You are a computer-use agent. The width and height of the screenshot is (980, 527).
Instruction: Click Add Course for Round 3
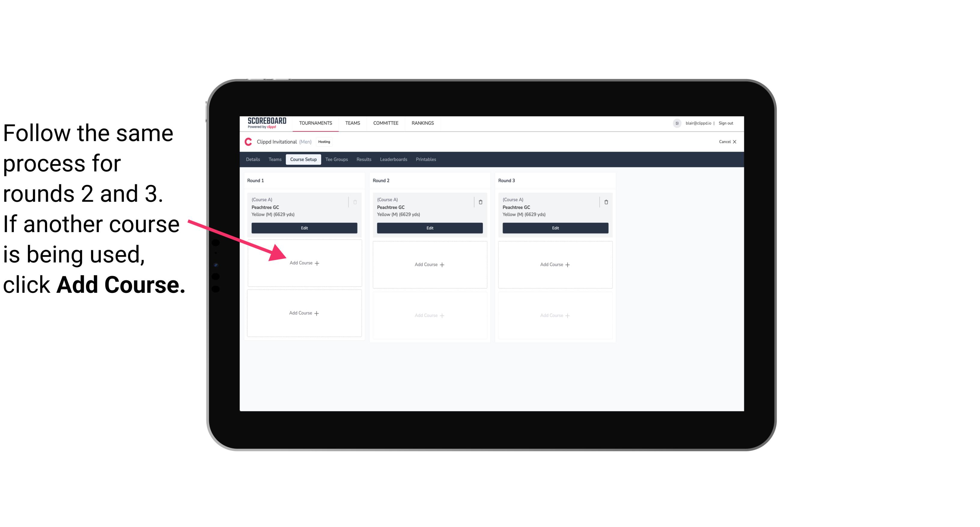(554, 264)
